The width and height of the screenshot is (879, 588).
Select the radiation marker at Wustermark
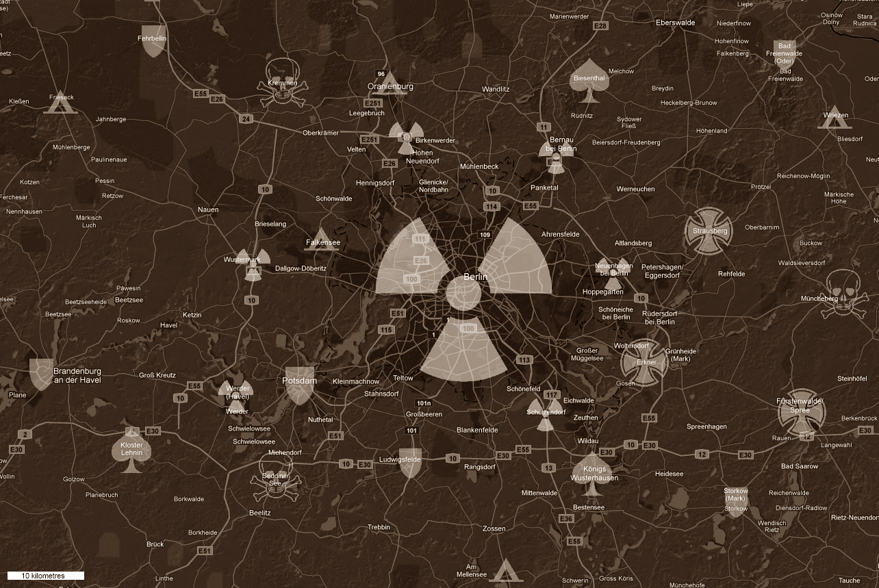[x=253, y=264]
